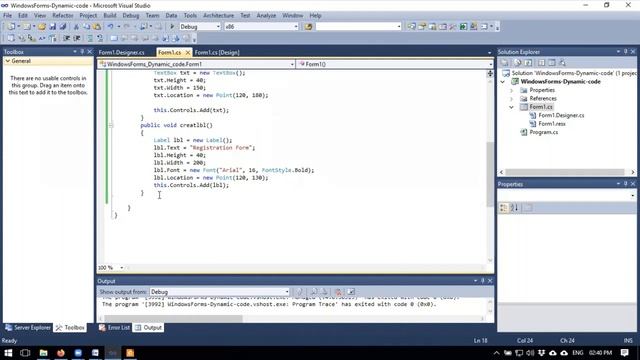Screen dimensions: 640x360
Task: Click the Paste clipboard icon
Action: 97,27
